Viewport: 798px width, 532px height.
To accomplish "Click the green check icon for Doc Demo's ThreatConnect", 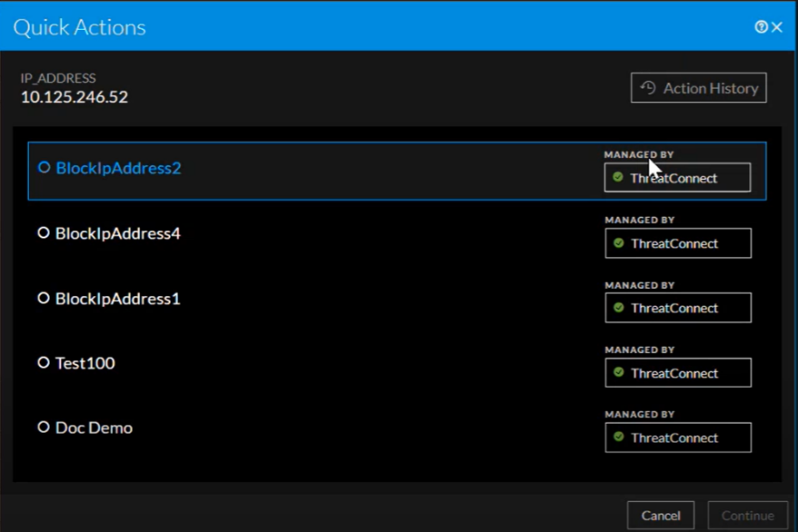I will tap(620, 437).
